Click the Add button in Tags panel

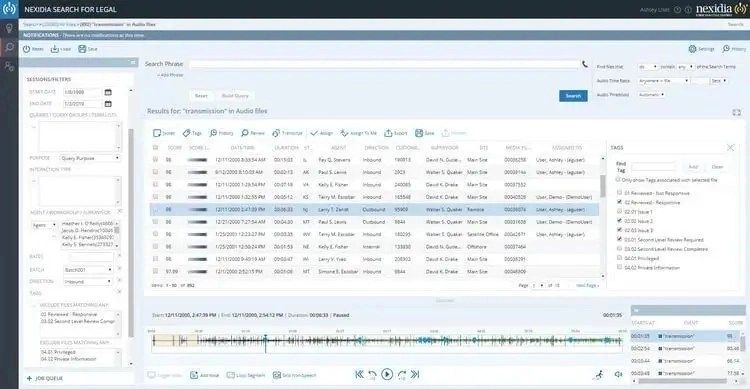point(693,167)
